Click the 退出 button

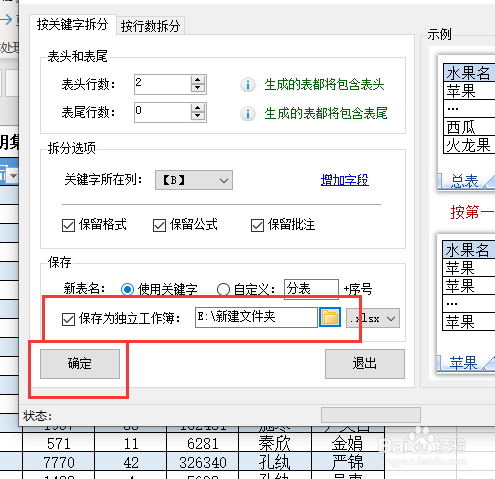(x=365, y=364)
